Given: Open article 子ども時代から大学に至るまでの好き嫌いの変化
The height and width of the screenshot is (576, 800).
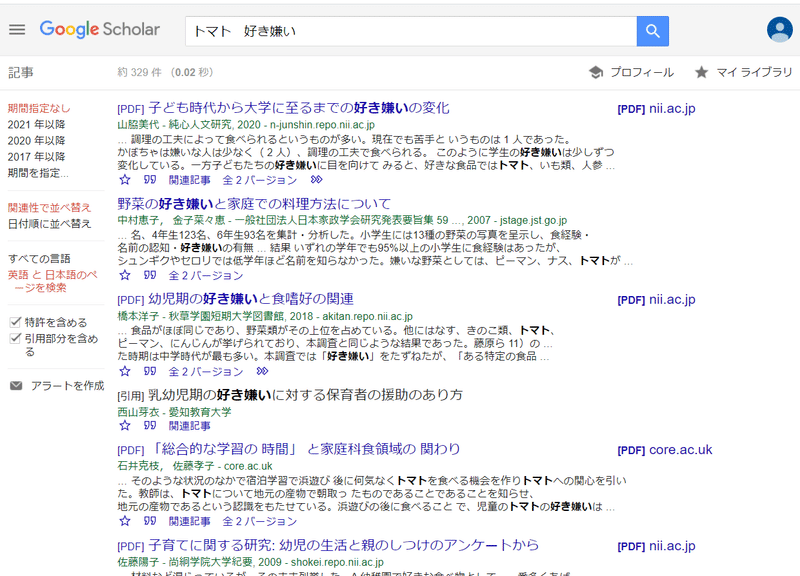Looking at the screenshot, I should tap(299, 108).
